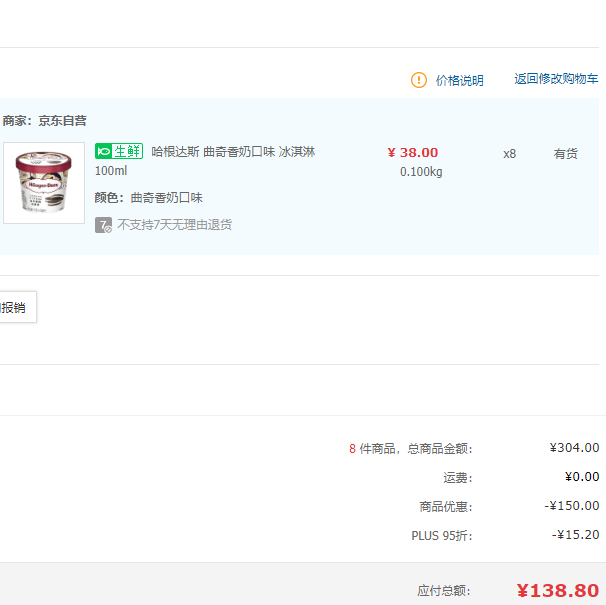Click the green 生鲜 fresh badge
Viewport: 606px width, 605px height.
[x=119, y=152]
